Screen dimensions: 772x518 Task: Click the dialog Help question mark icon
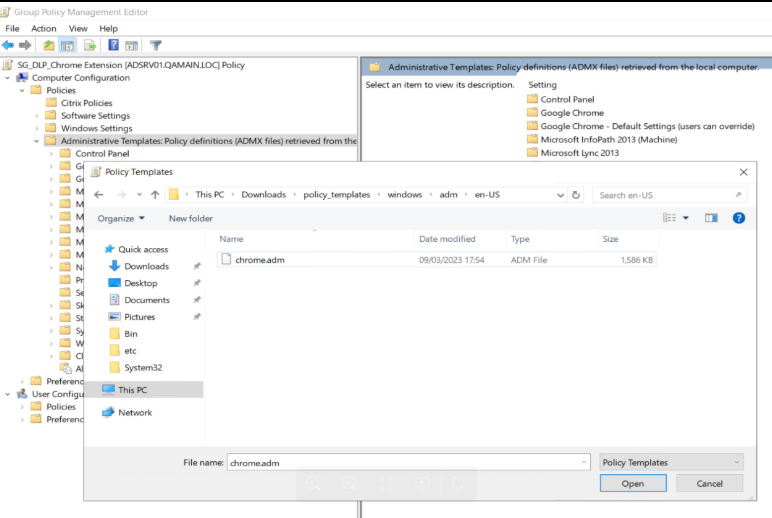(x=739, y=218)
